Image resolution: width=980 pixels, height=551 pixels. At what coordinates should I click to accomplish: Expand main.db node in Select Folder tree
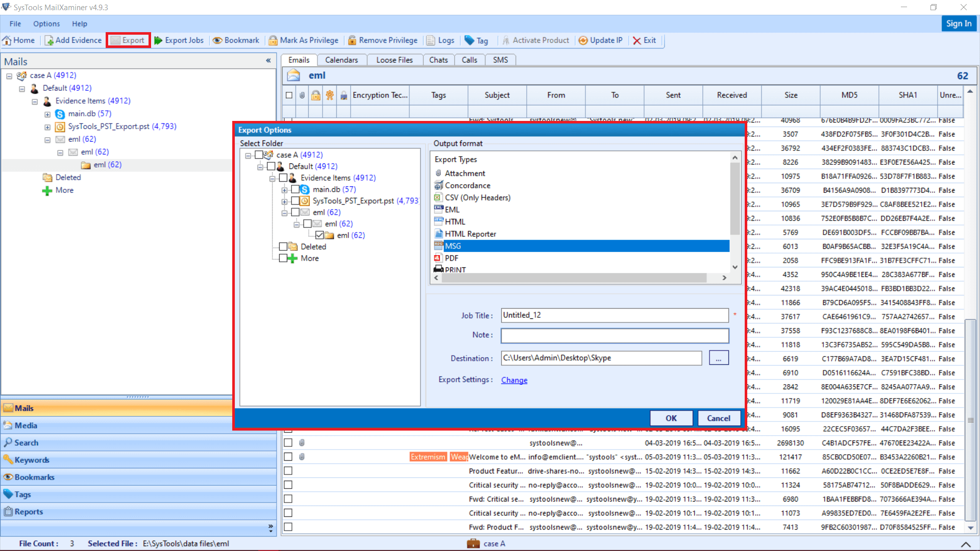pyautogui.click(x=285, y=190)
